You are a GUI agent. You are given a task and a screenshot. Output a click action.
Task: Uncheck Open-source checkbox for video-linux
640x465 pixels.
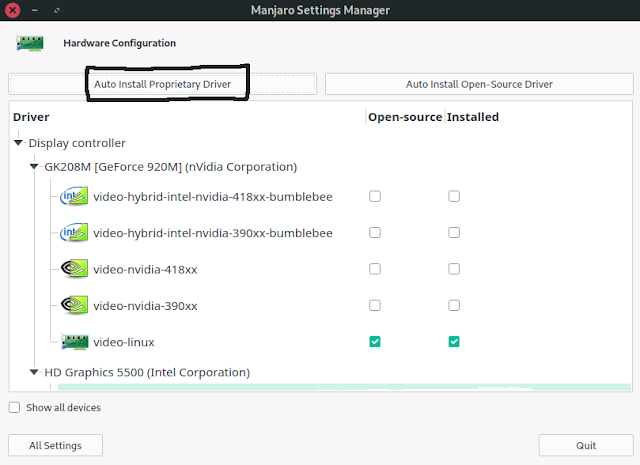pos(375,342)
